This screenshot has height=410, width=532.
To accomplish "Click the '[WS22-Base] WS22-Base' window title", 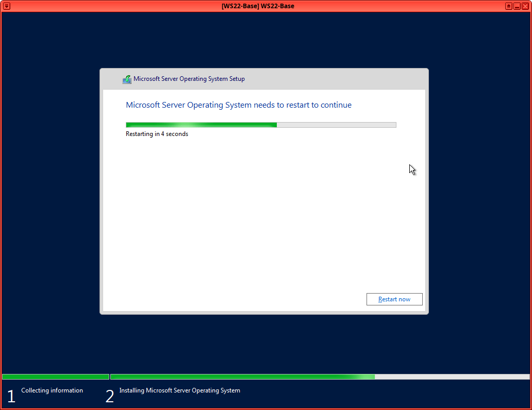I will pos(258,6).
